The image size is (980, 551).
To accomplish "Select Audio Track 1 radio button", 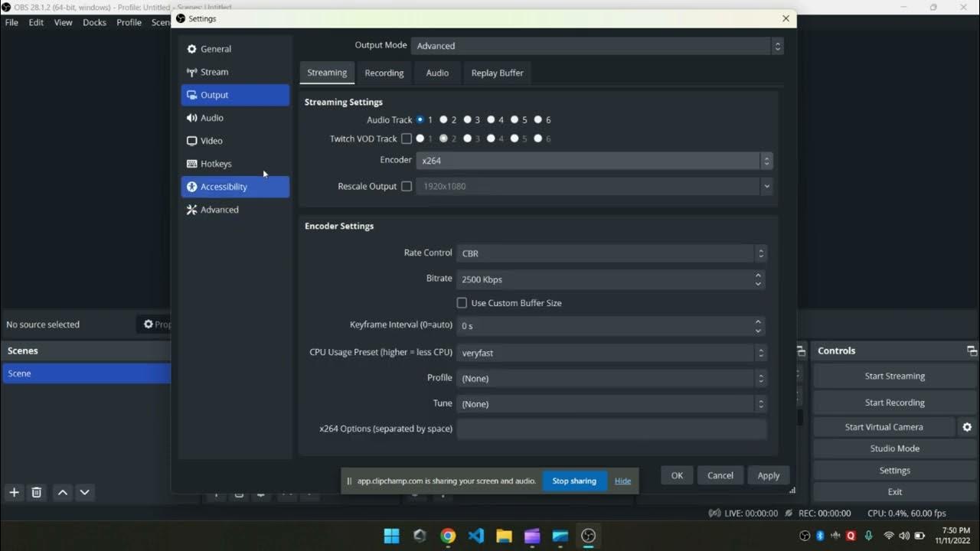I will [420, 119].
